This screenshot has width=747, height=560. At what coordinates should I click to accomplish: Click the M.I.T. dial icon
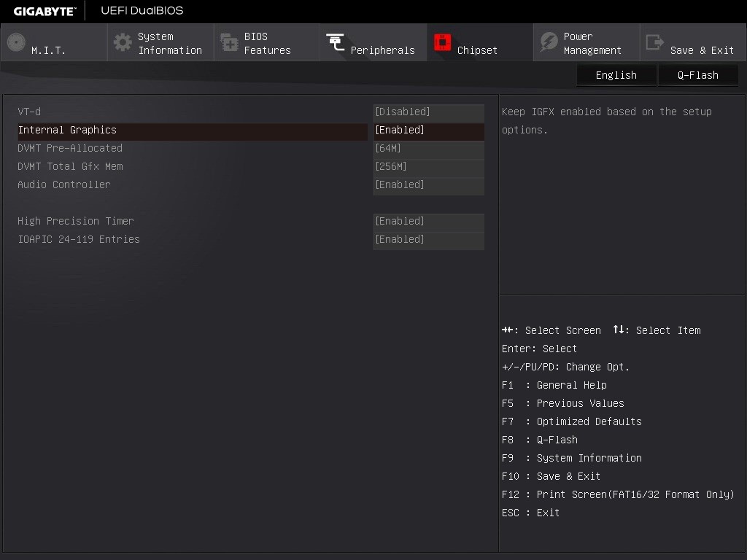(x=16, y=42)
